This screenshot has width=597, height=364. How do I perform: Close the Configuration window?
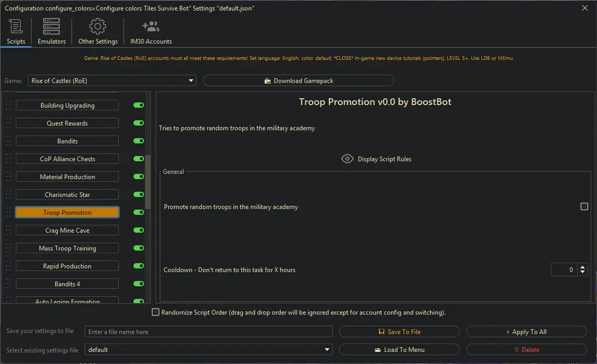[x=585, y=8]
